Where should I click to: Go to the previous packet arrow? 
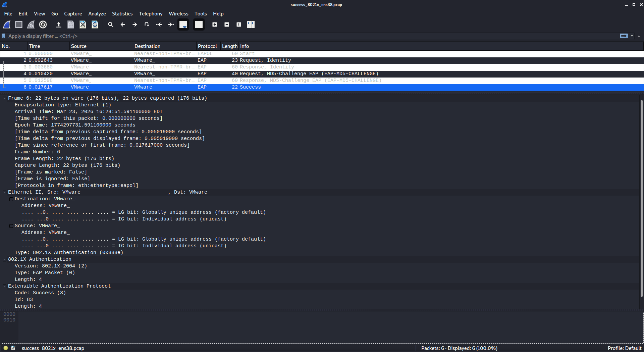tap(123, 24)
